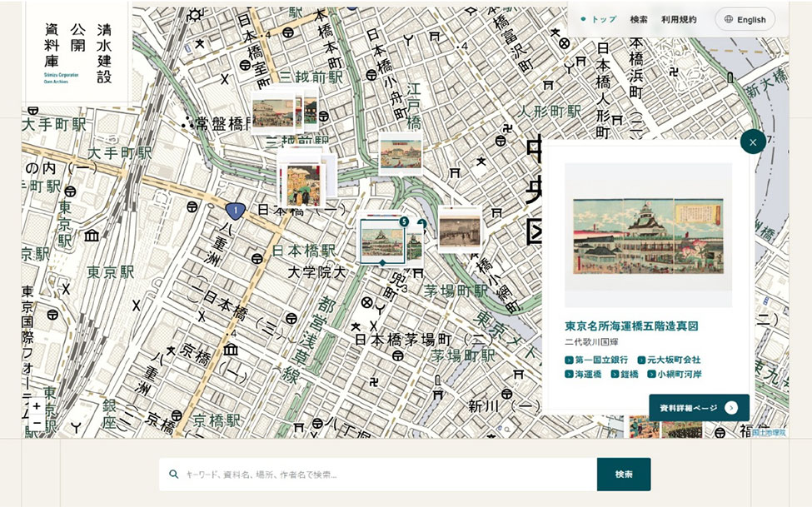Zoom in the map with plus button

pyautogui.click(x=37, y=406)
